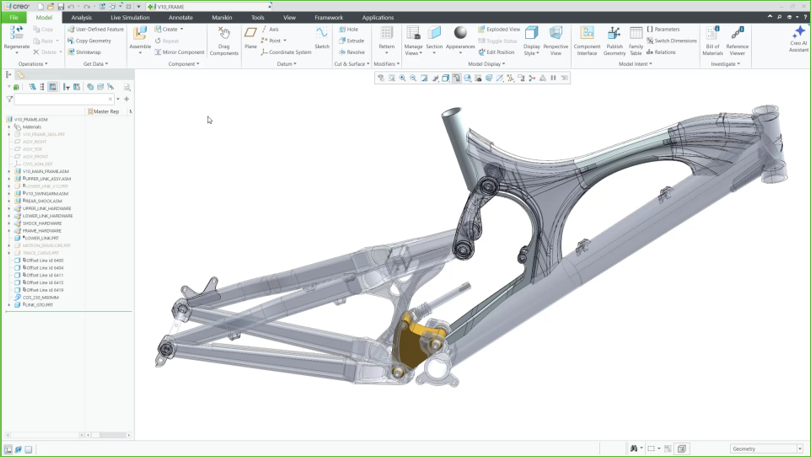Screen dimensions: 811x457
Task: Expand V10_SWINGARM.ASM tree node
Action: 9,193
